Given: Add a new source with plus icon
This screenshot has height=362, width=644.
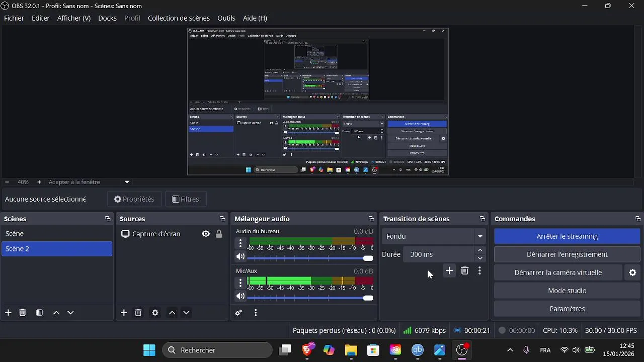Looking at the screenshot, I should tap(124, 313).
